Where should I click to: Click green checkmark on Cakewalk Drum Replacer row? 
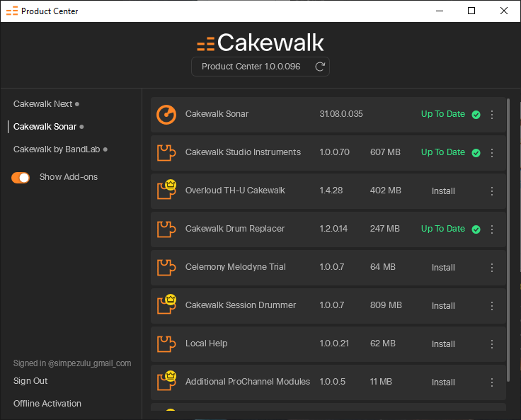click(476, 229)
